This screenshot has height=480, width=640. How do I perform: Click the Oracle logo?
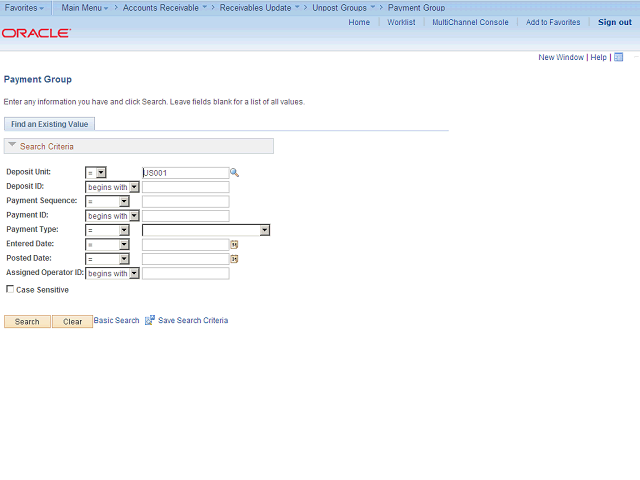36,33
